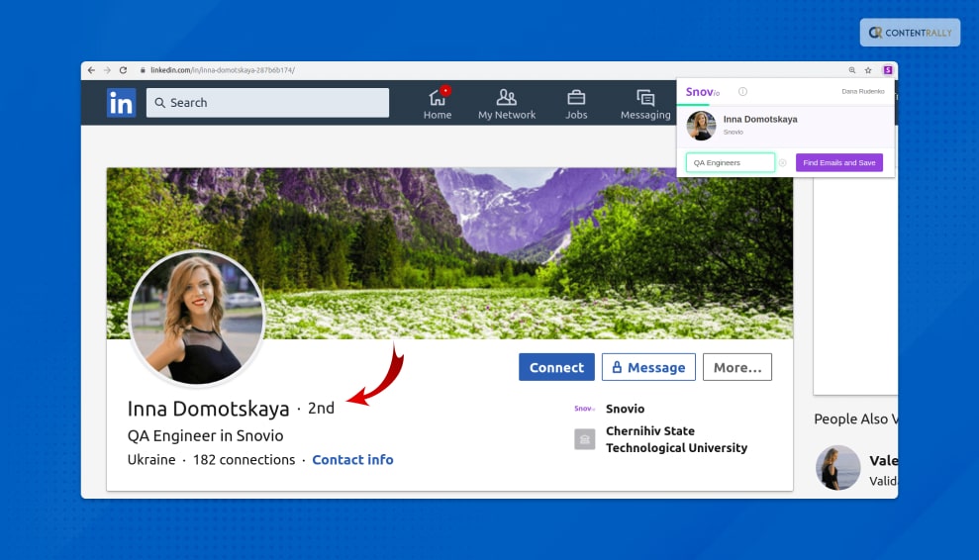Click the browser back arrow
The height and width of the screenshot is (560, 979).
(x=91, y=70)
